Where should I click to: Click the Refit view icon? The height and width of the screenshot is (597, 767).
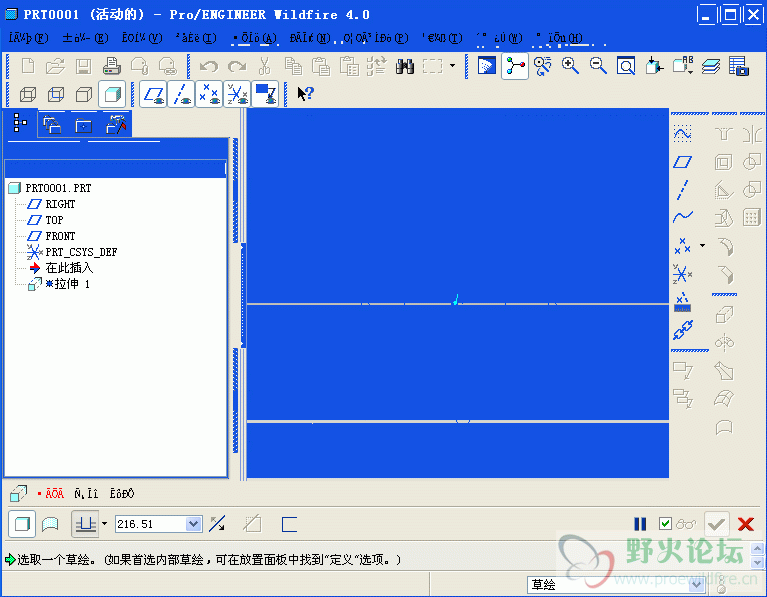pos(626,66)
